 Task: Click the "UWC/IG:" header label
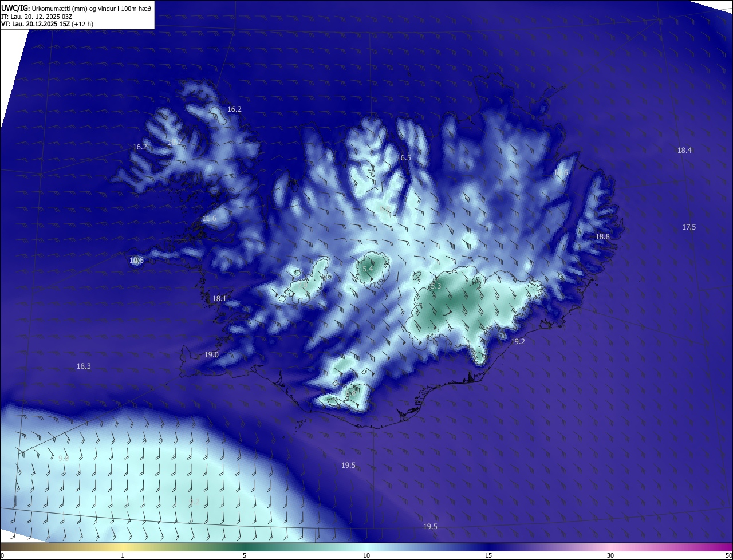tap(15, 8)
